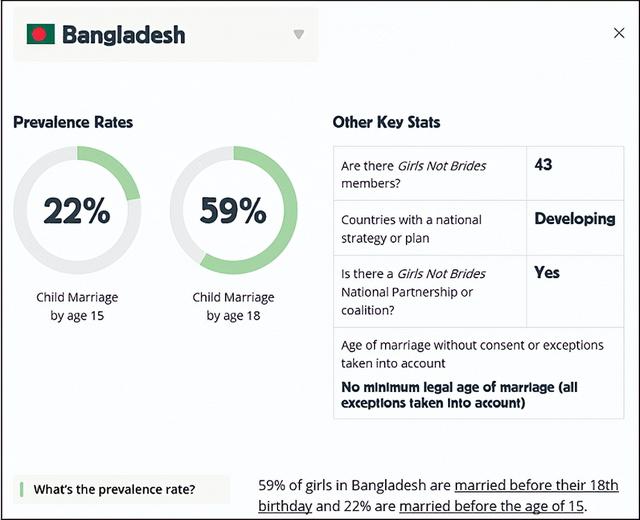Close the country info panel
Viewport: 640px width, 520px height.
coord(619,33)
